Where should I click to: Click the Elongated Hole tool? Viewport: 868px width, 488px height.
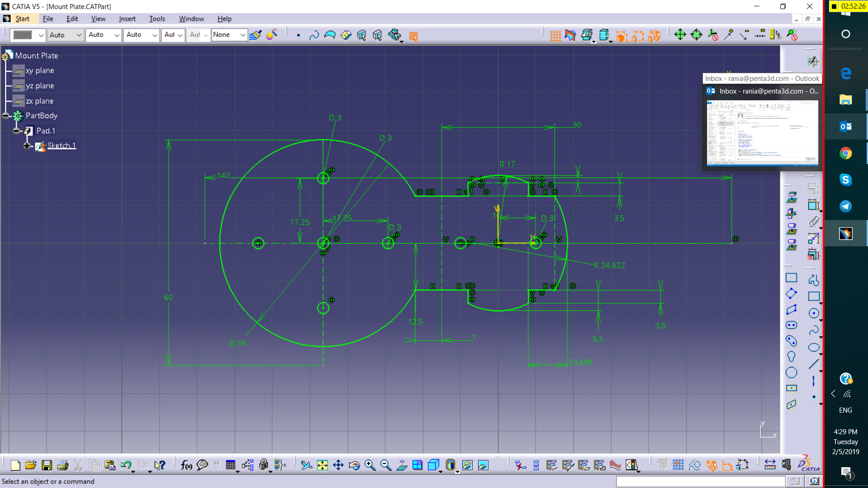coord(791,325)
